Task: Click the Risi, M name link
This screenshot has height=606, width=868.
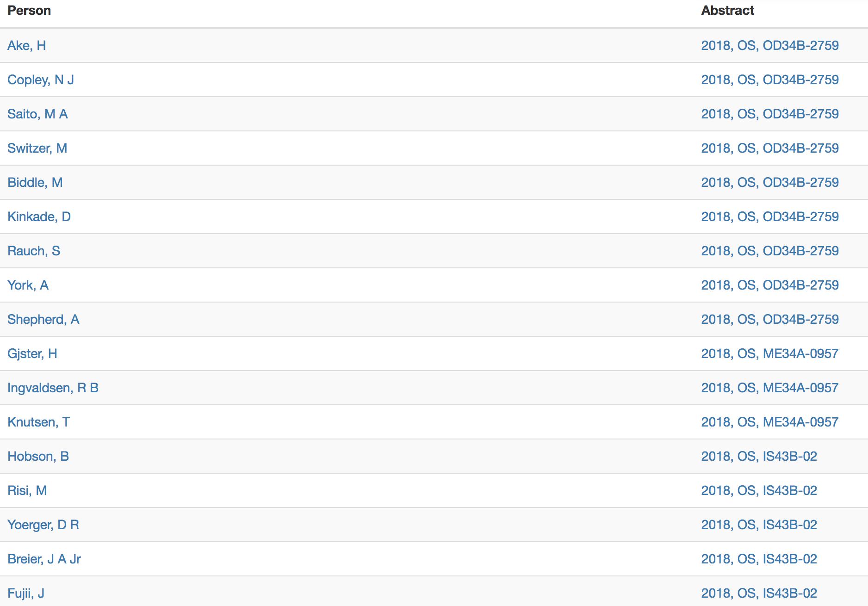Action: point(27,490)
